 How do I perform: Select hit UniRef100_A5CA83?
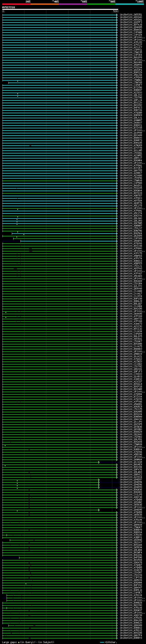[x=131, y=276]
